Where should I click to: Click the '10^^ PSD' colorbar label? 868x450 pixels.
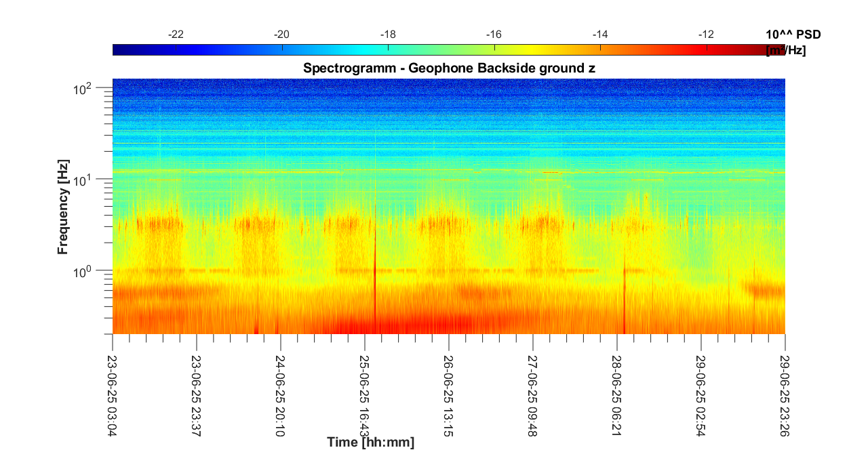(x=793, y=35)
